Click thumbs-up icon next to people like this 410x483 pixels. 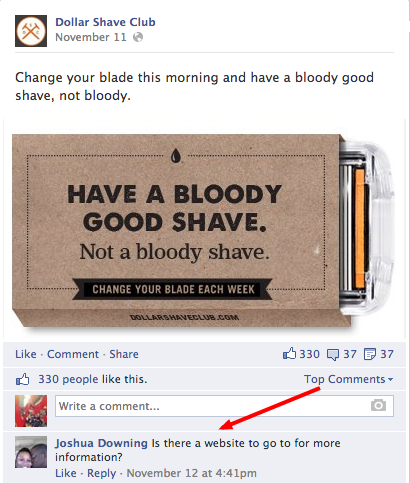click(x=23, y=379)
